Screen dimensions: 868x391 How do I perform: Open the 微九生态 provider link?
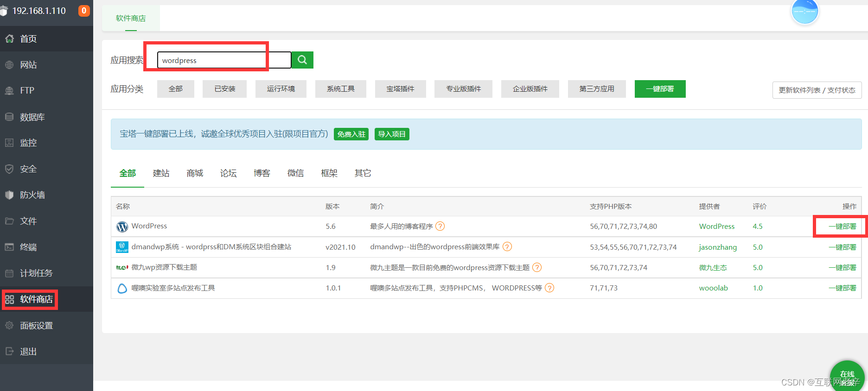point(713,268)
